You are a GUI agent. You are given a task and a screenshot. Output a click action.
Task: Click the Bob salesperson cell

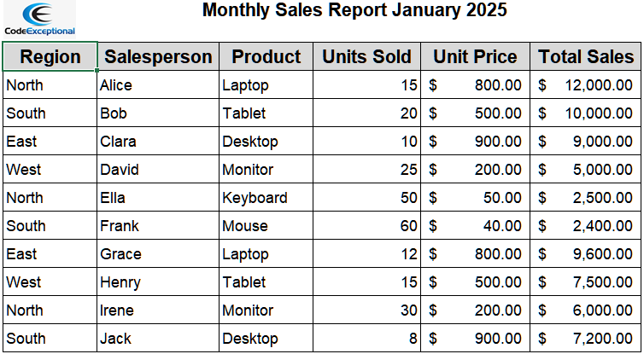[158, 113]
